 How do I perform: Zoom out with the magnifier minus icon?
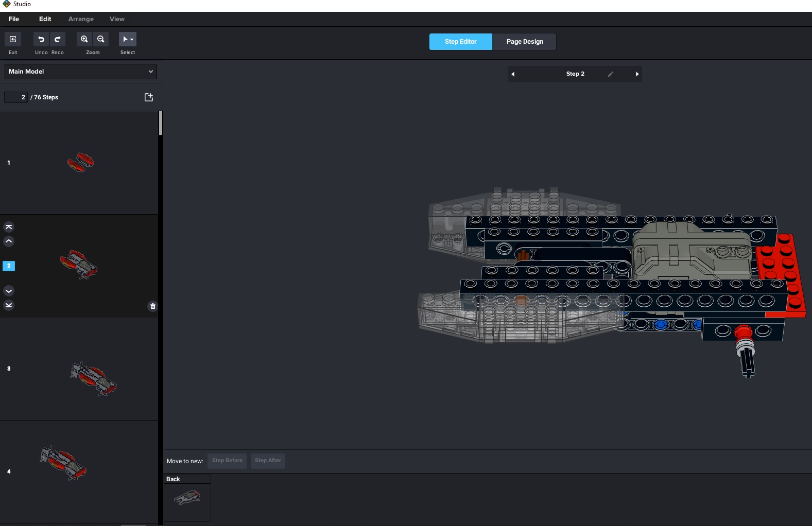tap(101, 39)
